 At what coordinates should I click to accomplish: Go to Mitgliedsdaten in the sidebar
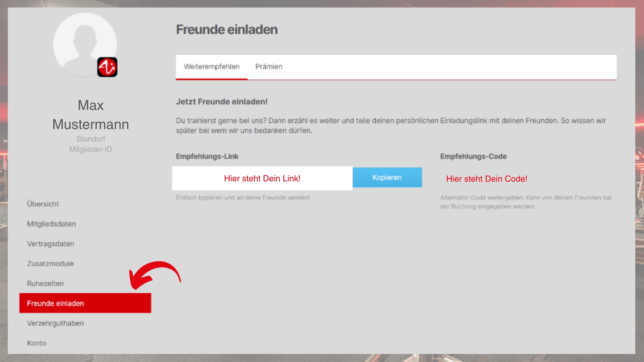[51, 224]
